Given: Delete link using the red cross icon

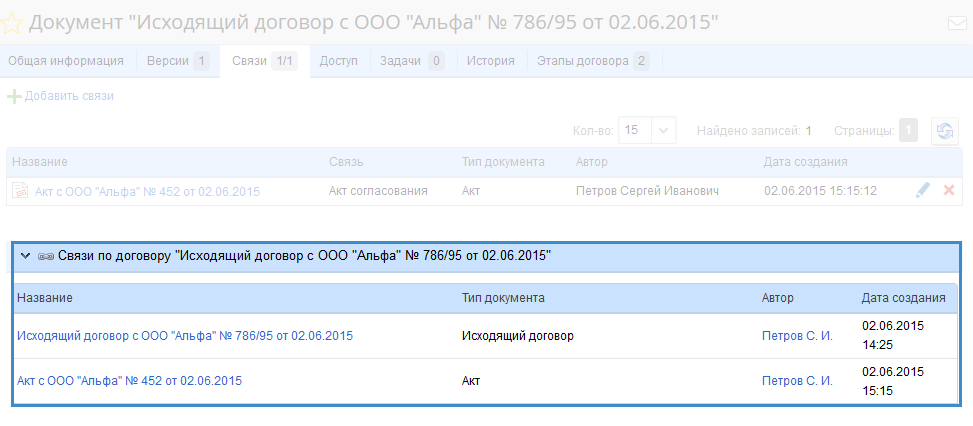Looking at the screenshot, I should click(948, 190).
